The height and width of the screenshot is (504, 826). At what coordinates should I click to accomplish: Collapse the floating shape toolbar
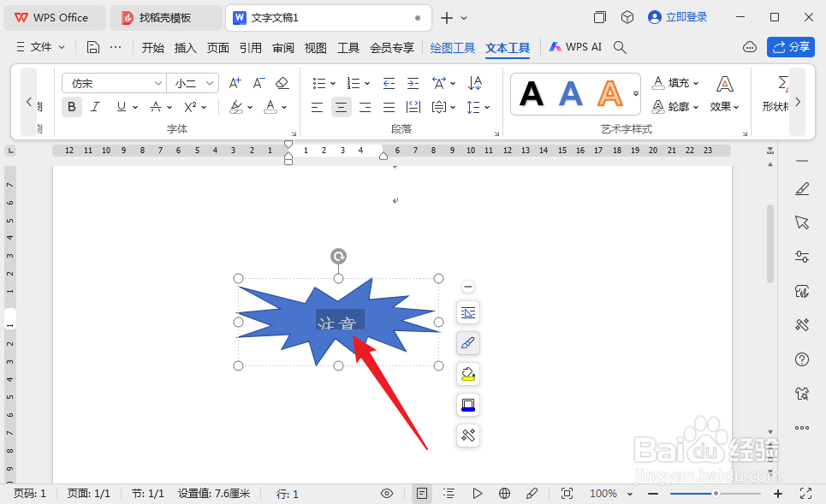click(468, 287)
